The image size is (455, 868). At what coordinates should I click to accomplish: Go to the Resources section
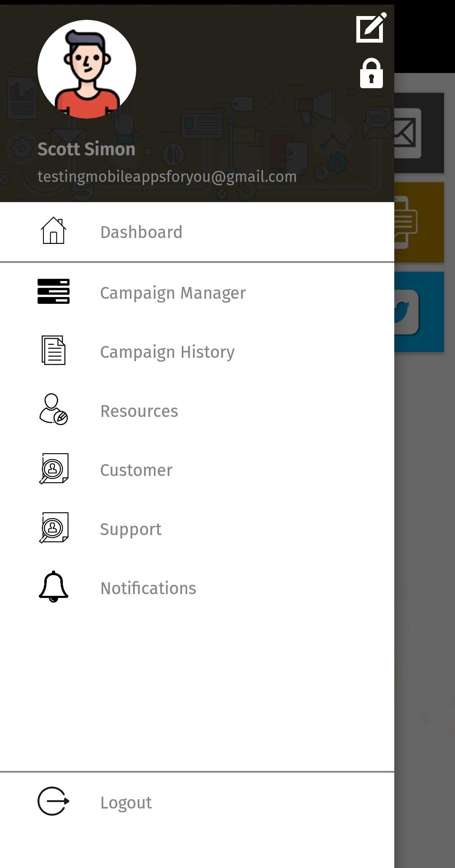[139, 411]
